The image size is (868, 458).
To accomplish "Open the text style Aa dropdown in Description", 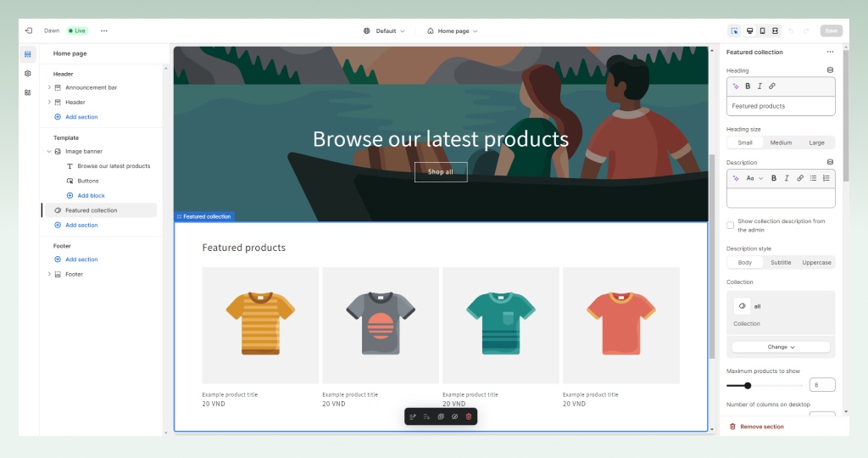I will point(754,178).
